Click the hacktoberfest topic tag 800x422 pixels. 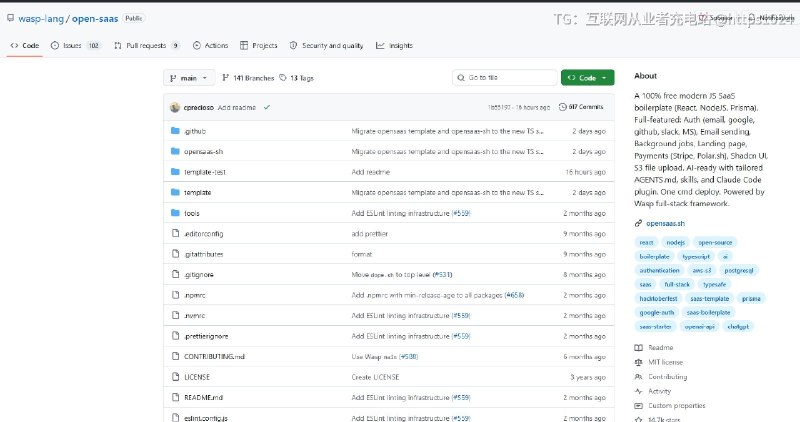coord(658,299)
